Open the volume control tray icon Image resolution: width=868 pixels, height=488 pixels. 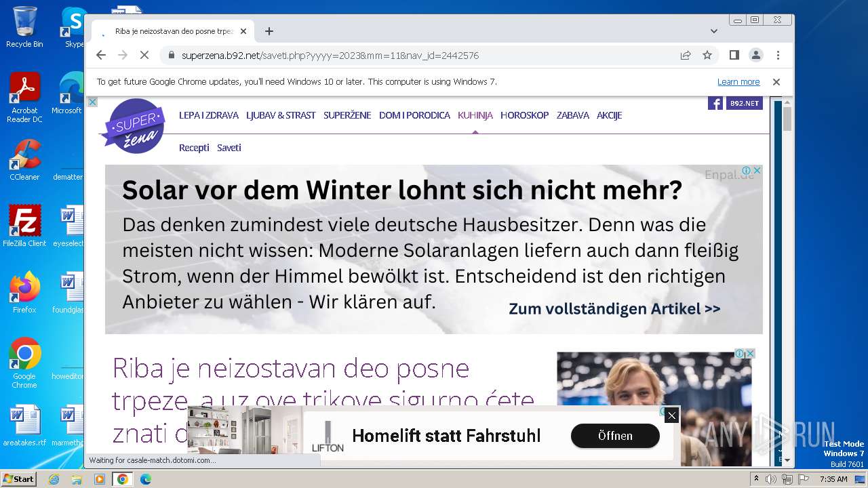771,479
